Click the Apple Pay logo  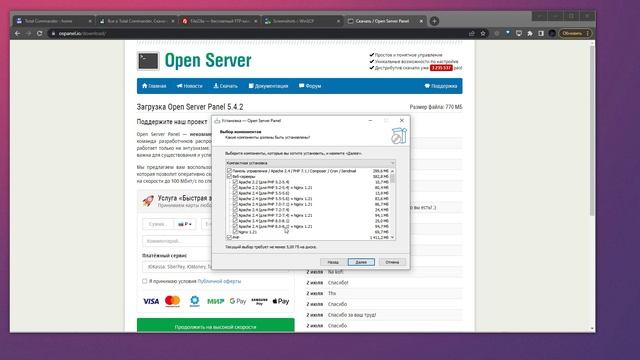coord(281,301)
